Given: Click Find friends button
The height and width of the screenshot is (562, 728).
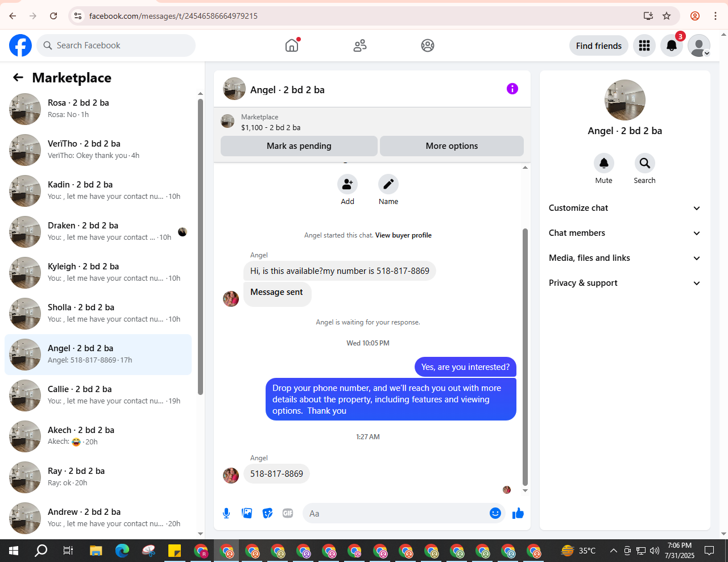Looking at the screenshot, I should coord(599,46).
